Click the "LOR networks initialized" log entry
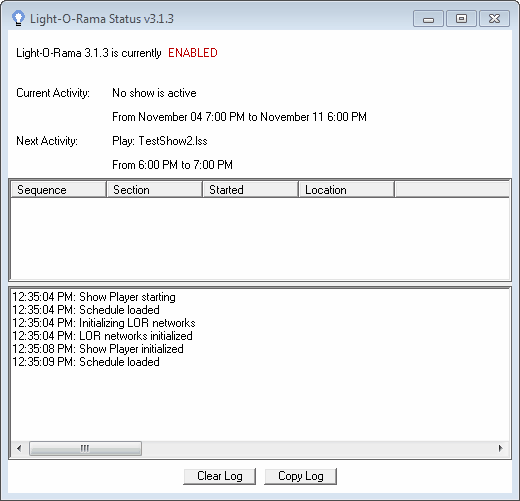This screenshot has width=520, height=501. click(102, 336)
